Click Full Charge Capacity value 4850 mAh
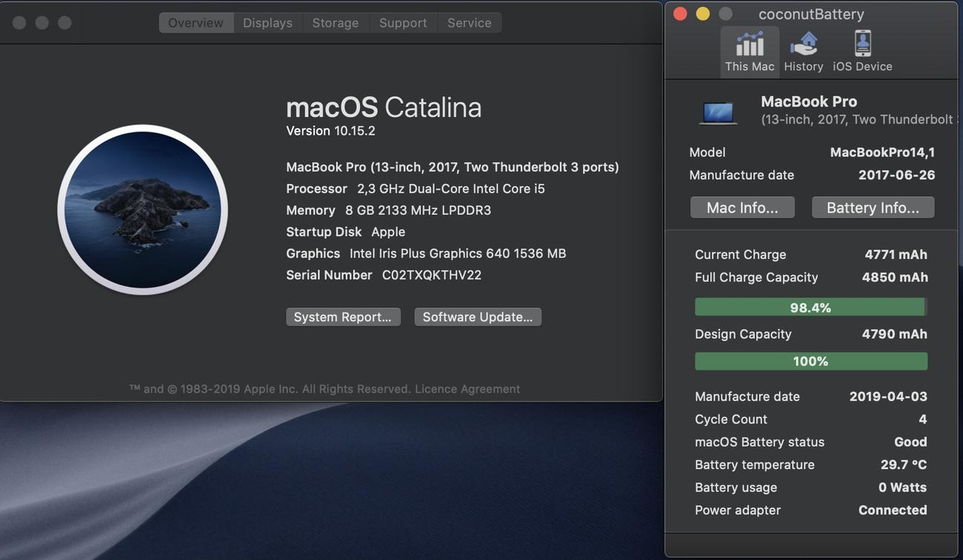Image resolution: width=963 pixels, height=560 pixels. 895,278
